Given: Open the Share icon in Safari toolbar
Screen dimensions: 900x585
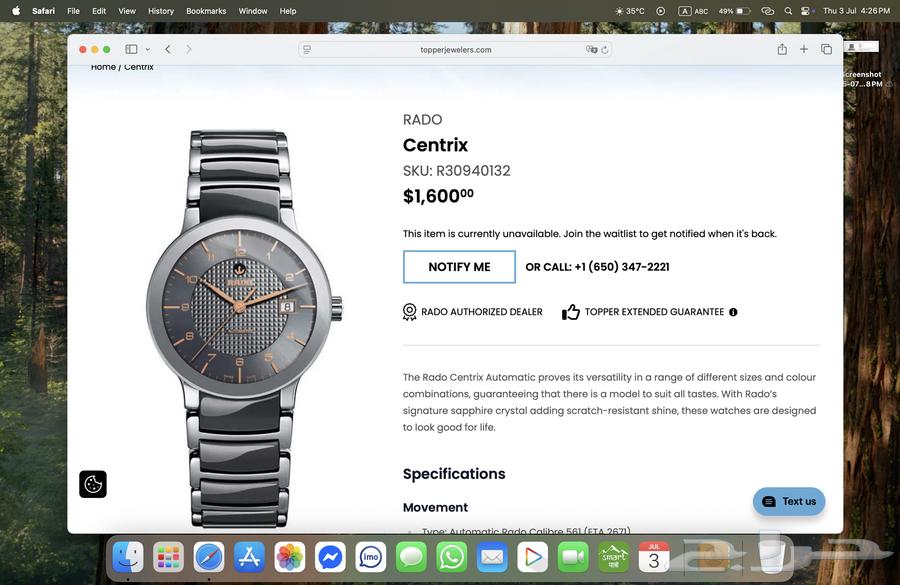Looking at the screenshot, I should click(782, 49).
